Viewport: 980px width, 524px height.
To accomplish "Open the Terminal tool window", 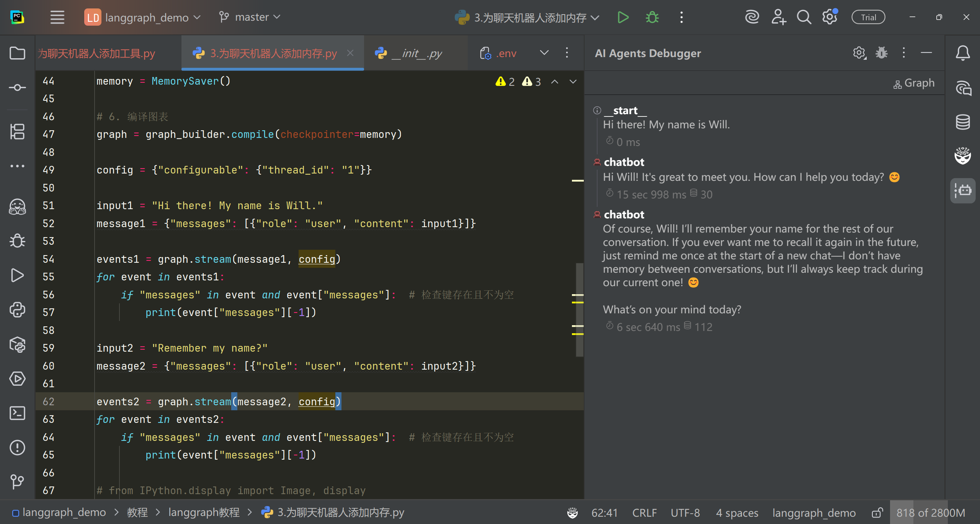I will click(x=17, y=413).
